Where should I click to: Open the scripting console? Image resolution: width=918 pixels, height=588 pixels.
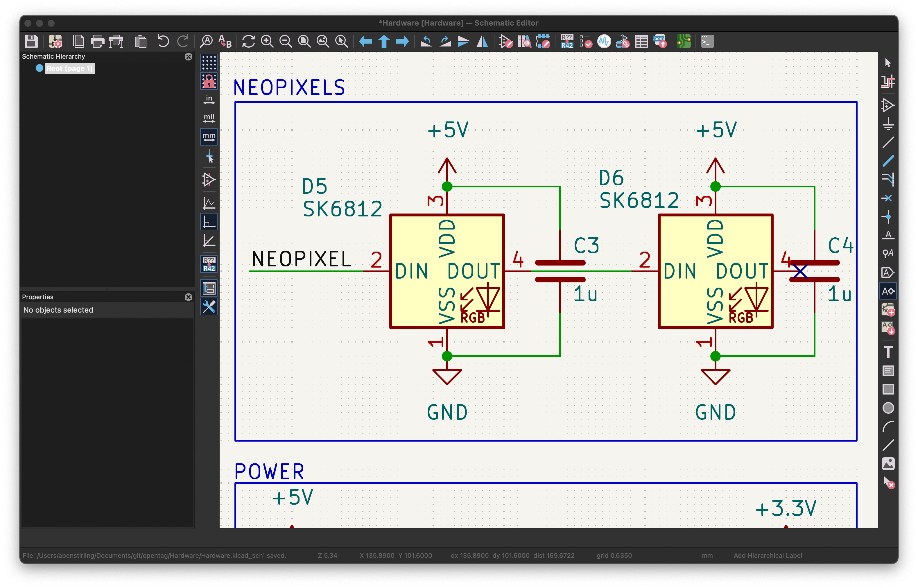tap(707, 41)
